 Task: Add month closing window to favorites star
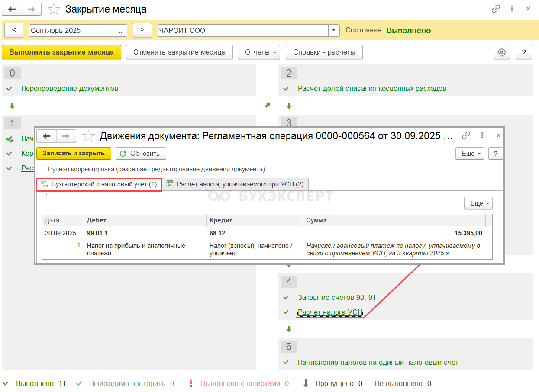click(54, 9)
